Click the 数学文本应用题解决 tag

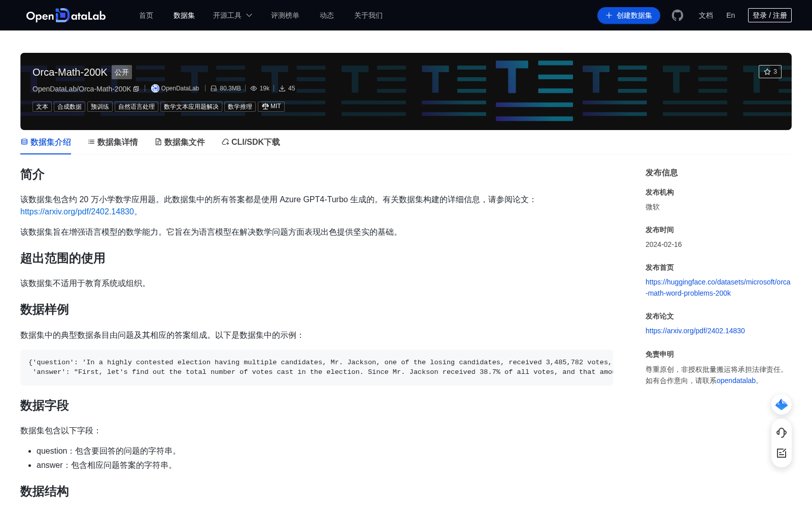(x=191, y=107)
